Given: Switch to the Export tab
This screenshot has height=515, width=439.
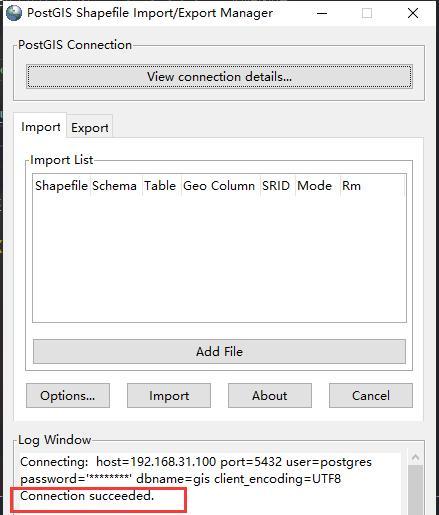Looking at the screenshot, I should point(90,127).
